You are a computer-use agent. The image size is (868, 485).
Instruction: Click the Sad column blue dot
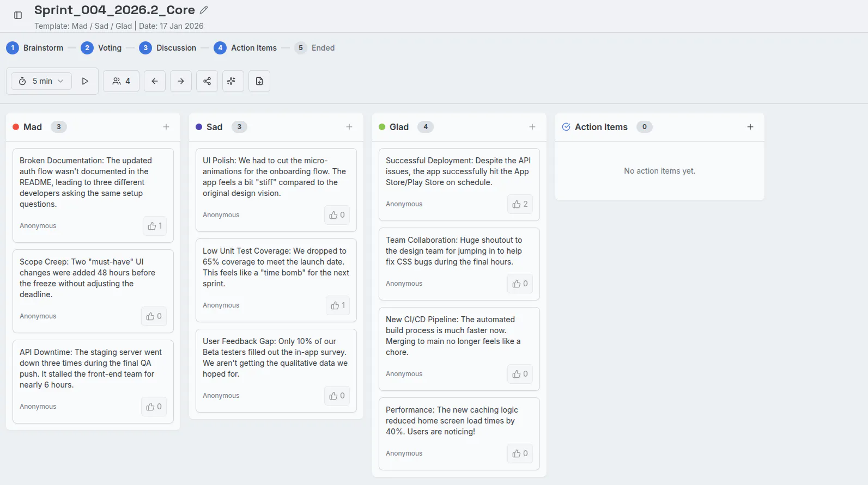click(x=199, y=127)
